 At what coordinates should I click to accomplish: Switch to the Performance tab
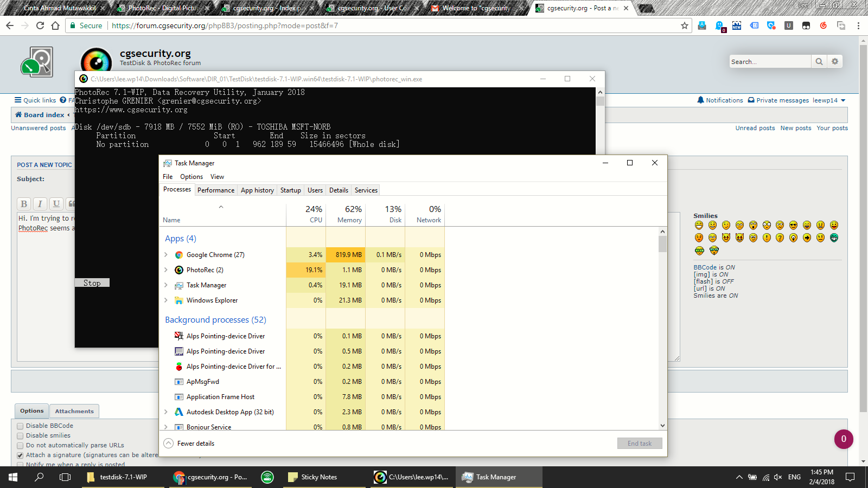pyautogui.click(x=216, y=190)
